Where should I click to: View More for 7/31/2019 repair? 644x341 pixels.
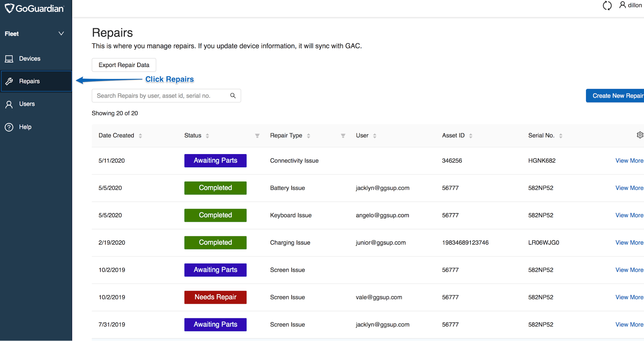[629, 325]
